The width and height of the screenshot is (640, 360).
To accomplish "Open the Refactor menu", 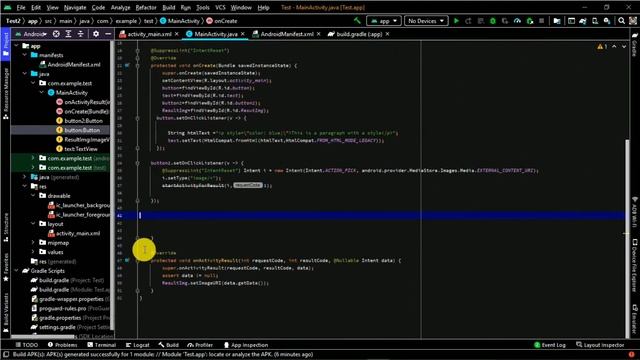I will point(146,7).
